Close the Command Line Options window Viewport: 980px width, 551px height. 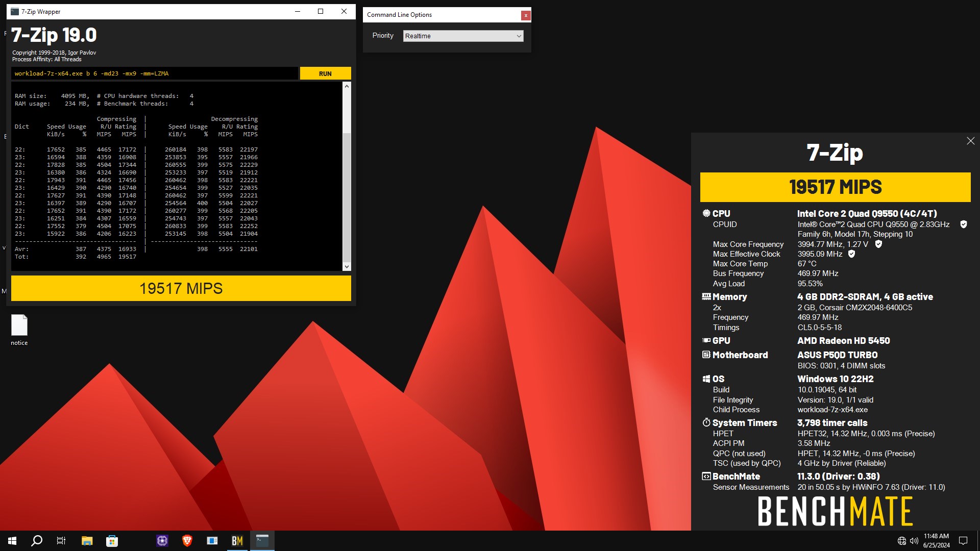pos(525,15)
